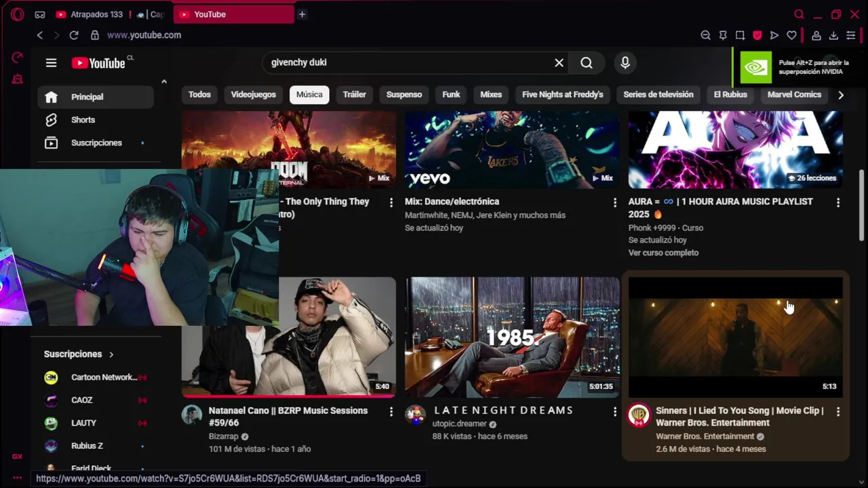Click the page vertical scrollbar thumb
The image size is (868, 488).
point(862,204)
